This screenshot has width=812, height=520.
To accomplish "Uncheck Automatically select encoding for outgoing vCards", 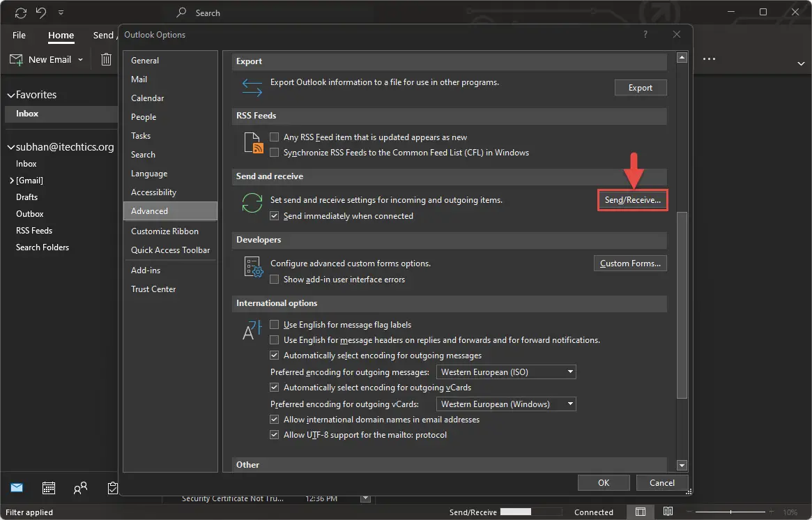I will pos(275,388).
